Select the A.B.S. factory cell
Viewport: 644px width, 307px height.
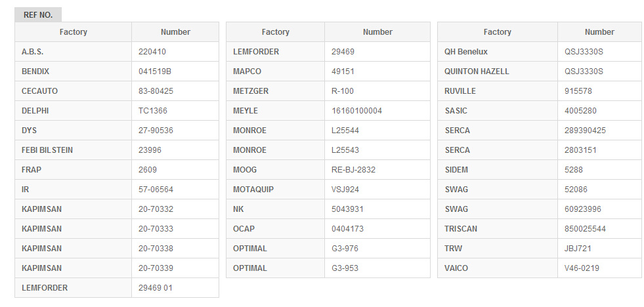[73, 52]
